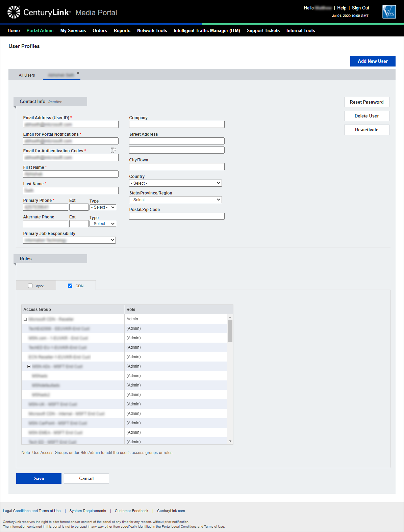The image size is (404, 532).
Task: Click the City/Town field
Action: [177, 166]
